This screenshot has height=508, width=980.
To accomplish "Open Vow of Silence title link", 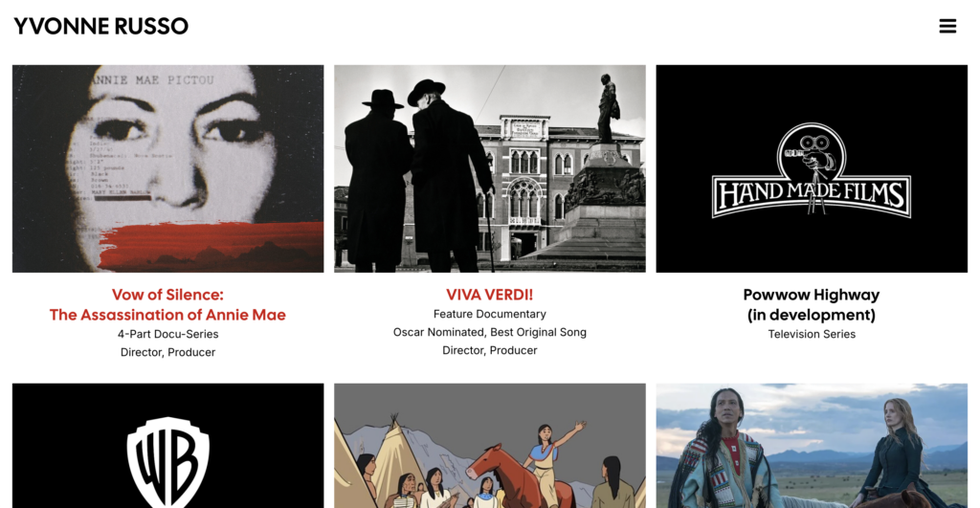I will point(167,305).
